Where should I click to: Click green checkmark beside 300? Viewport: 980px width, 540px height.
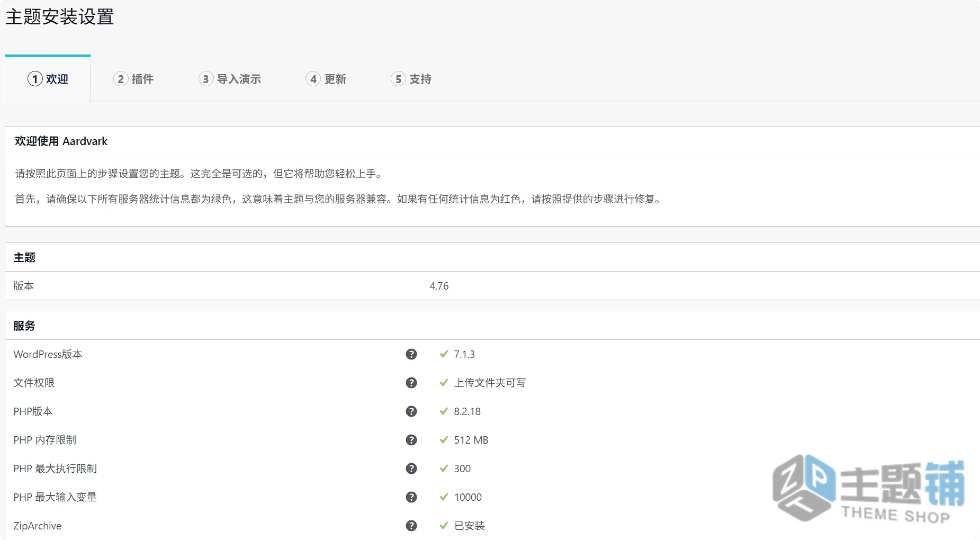click(x=444, y=469)
